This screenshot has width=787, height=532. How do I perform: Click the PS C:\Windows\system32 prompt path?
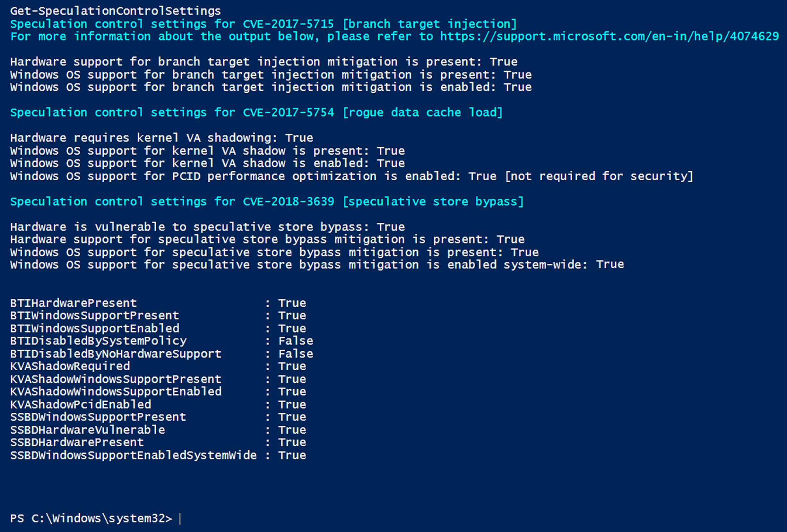(x=91, y=519)
